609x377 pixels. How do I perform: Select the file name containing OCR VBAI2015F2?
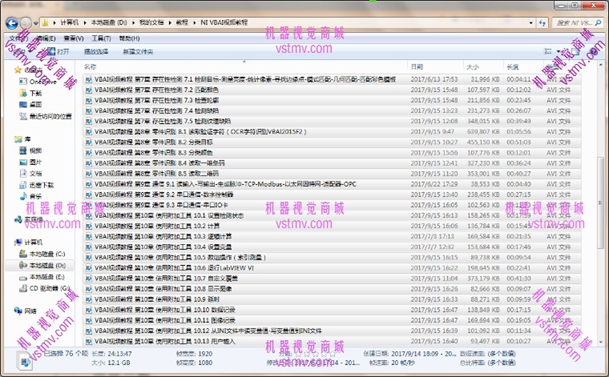[x=200, y=132]
